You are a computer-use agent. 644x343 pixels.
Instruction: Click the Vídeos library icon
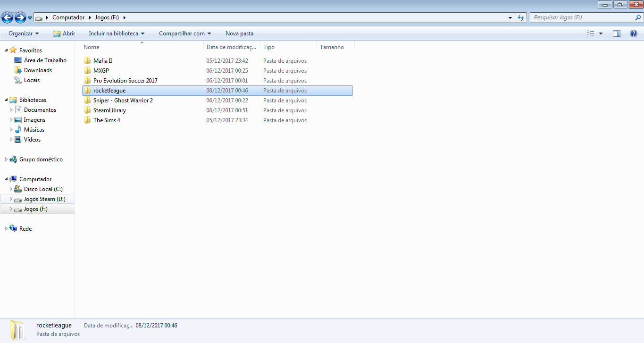pyautogui.click(x=18, y=140)
